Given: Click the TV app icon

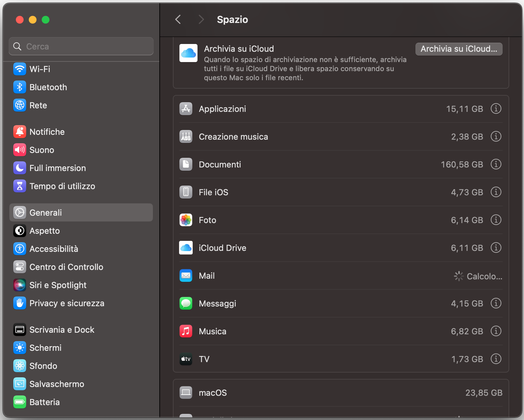Looking at the screenshot, I should point(186,359).
